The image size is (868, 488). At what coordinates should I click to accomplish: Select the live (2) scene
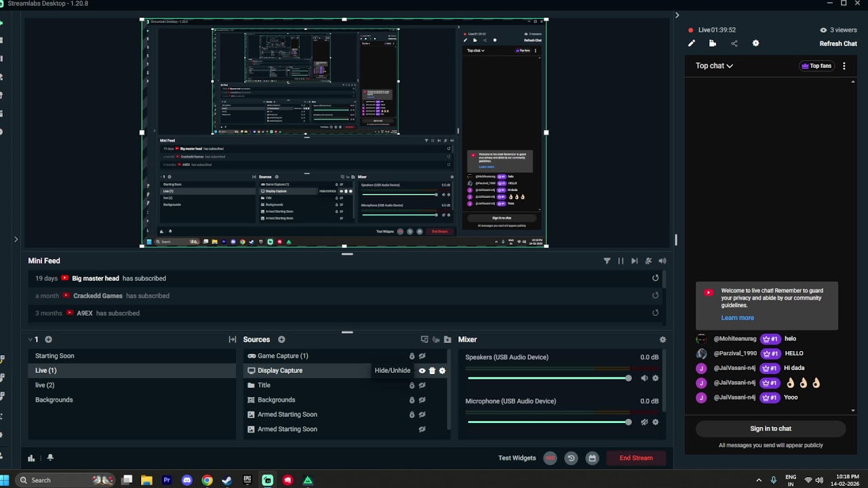(132, 385)
